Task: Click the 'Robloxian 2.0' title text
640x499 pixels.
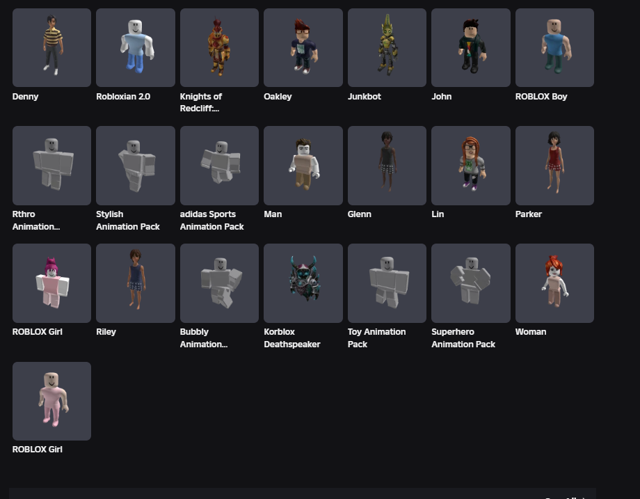Action: tap(123, 97)
